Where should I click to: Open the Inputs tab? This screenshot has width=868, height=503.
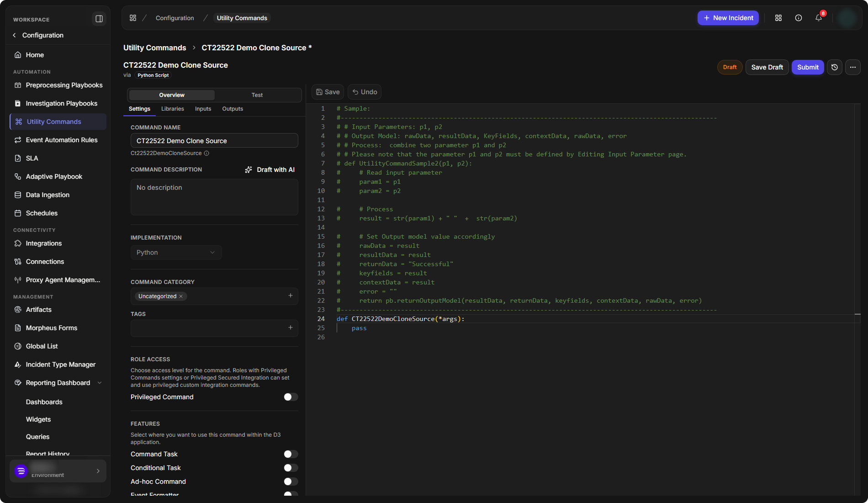coord(203,109)
